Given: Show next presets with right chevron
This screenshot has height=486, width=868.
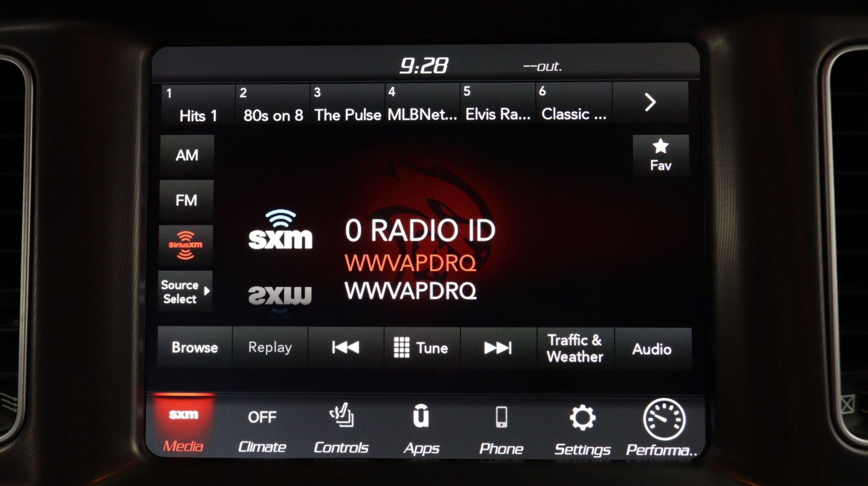Looking at the screenshot, I should click(x=650, y=103).
